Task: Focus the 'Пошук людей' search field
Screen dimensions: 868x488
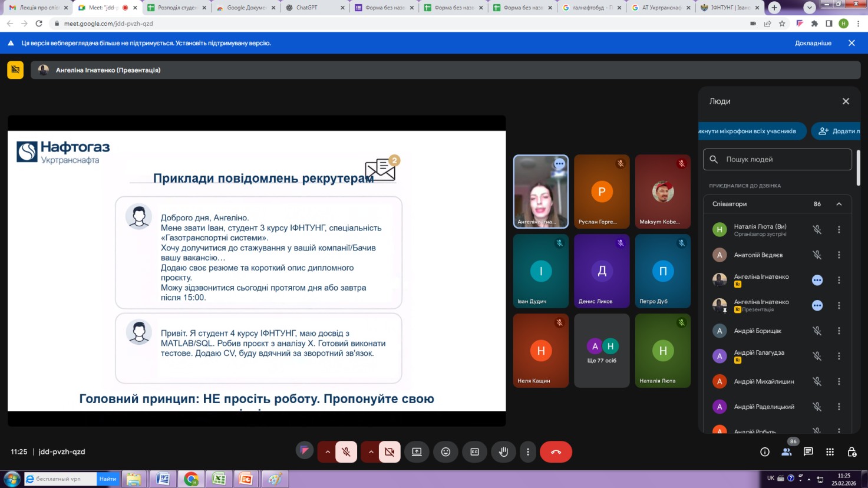Action: (x=777, y=160)
